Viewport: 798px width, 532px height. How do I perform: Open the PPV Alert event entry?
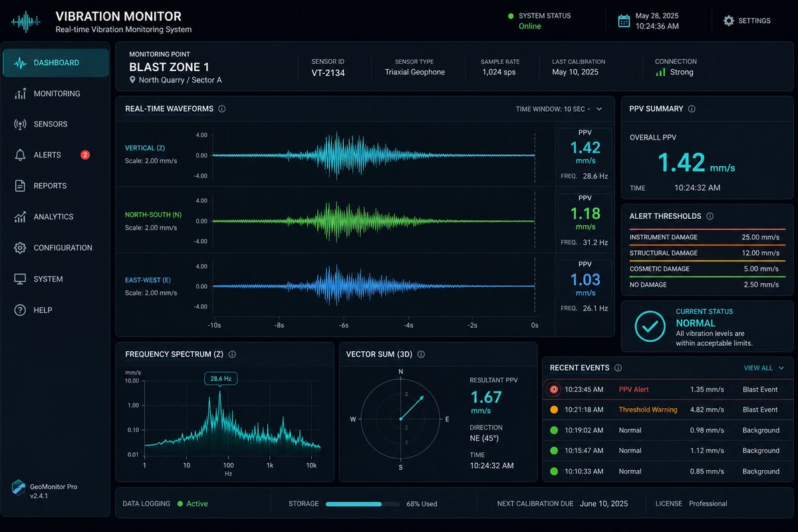click(x=668, y=389)
